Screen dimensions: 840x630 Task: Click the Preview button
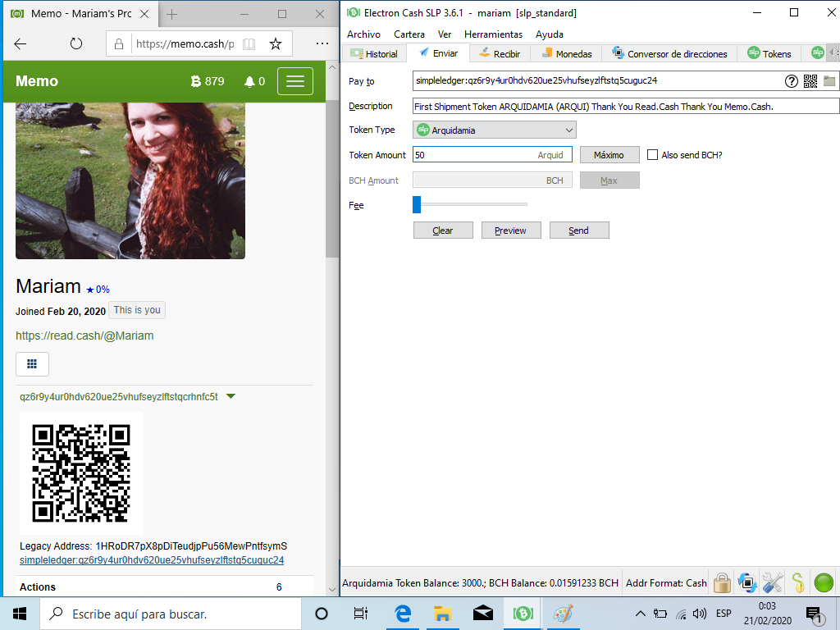click(x=511, y=231)
